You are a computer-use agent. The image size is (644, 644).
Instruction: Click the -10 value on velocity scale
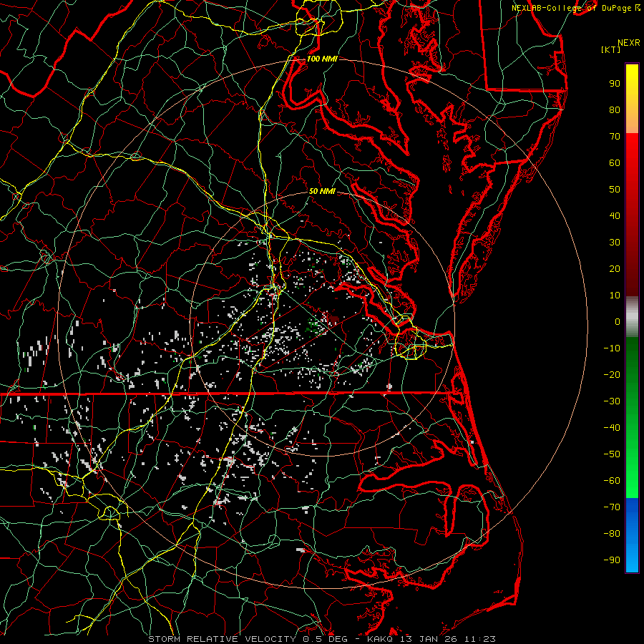612,348
